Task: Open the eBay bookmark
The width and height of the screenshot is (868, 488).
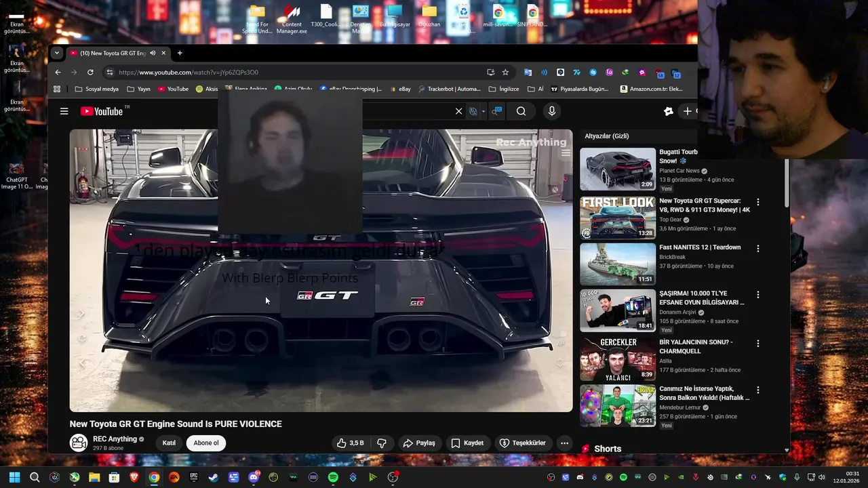Action: click(x=399, y=89)
